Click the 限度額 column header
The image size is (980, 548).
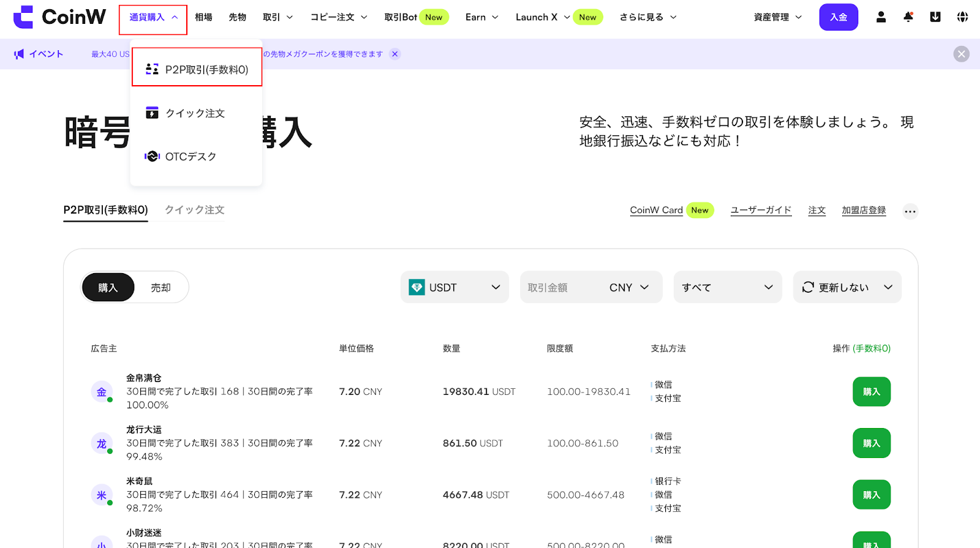(560, 348)
